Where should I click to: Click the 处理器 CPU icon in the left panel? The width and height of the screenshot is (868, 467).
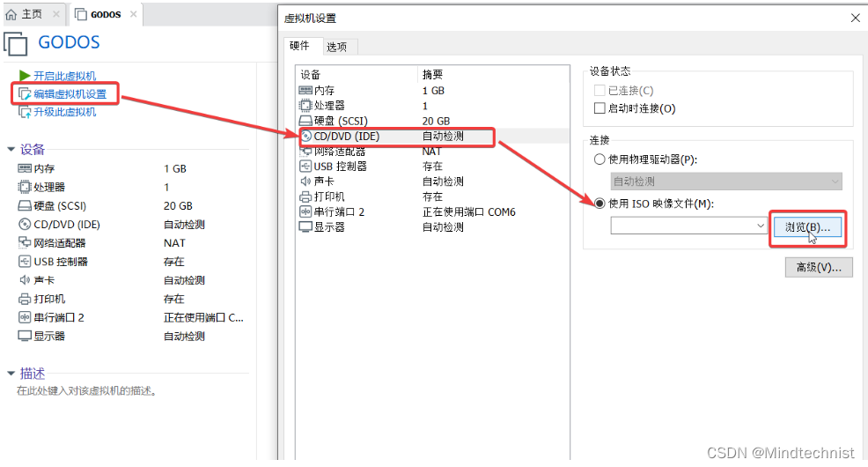25,188
